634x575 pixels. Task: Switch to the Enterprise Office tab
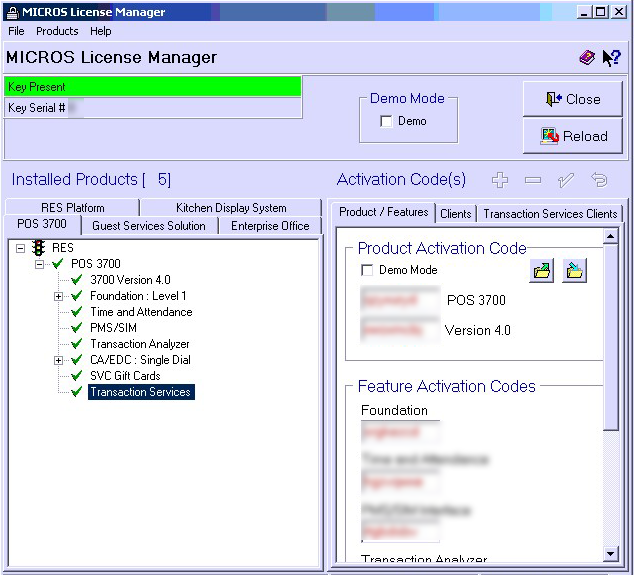point(270,226)
